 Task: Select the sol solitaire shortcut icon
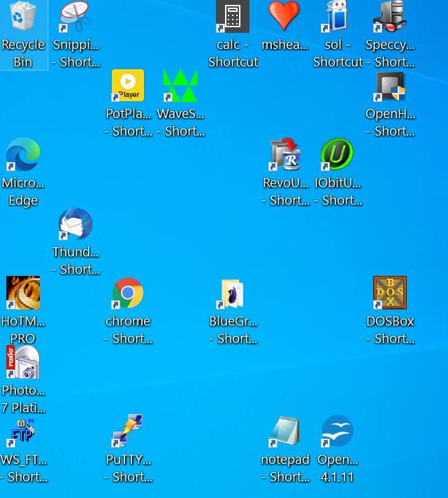click(x=336, y=16)
